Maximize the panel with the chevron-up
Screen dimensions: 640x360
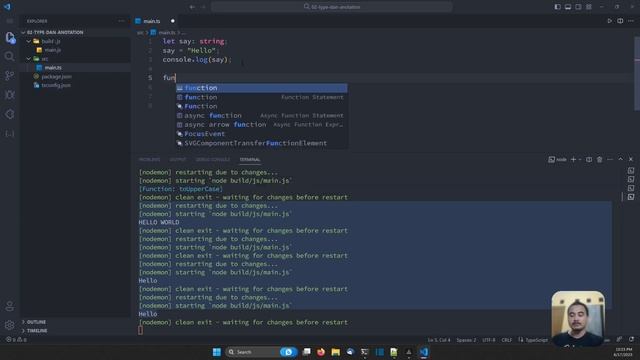(620, 160)
